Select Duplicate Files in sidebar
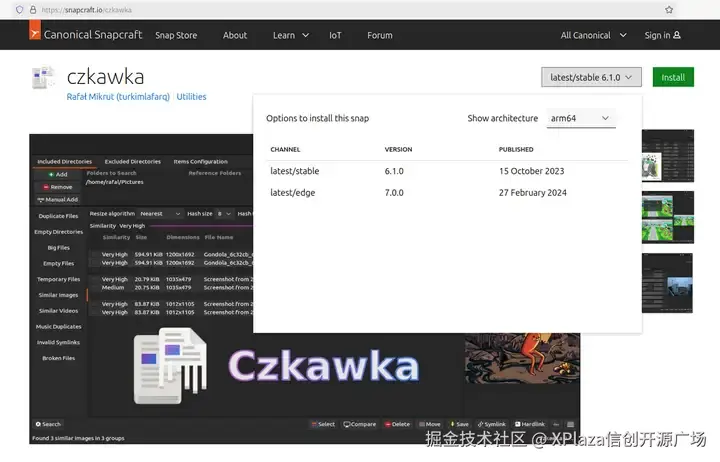 [x=58, y=216]
